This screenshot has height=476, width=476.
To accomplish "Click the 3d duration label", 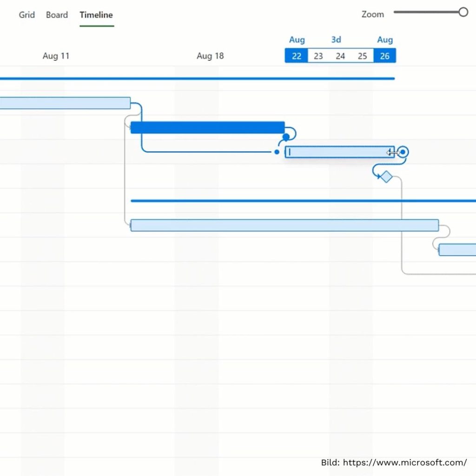I will click(x=336, y=40).
